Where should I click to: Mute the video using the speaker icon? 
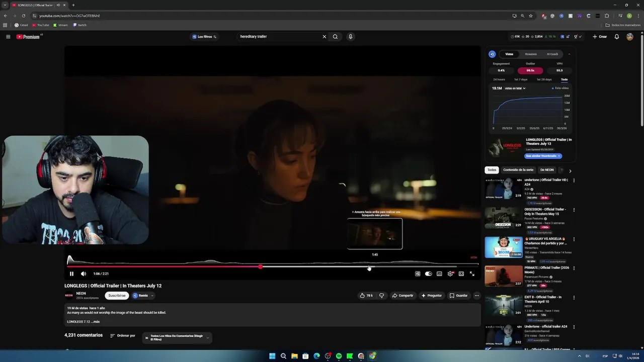(x=84, y=274)
